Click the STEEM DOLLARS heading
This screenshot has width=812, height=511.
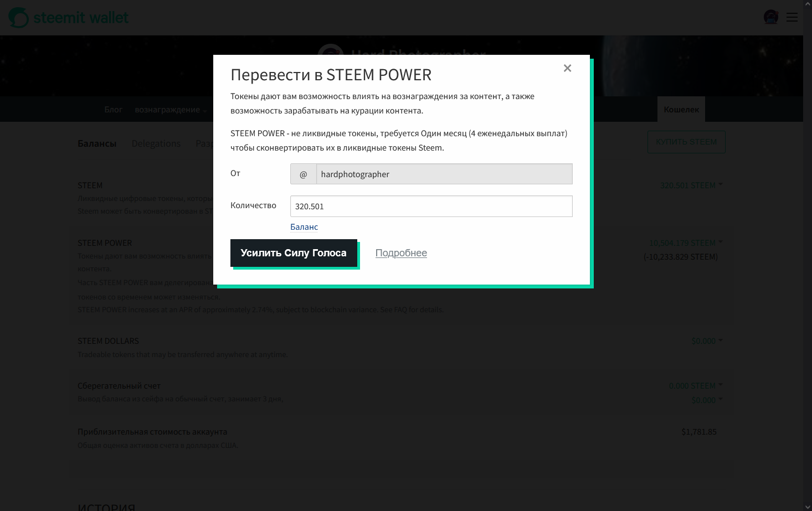click(109, 341)
